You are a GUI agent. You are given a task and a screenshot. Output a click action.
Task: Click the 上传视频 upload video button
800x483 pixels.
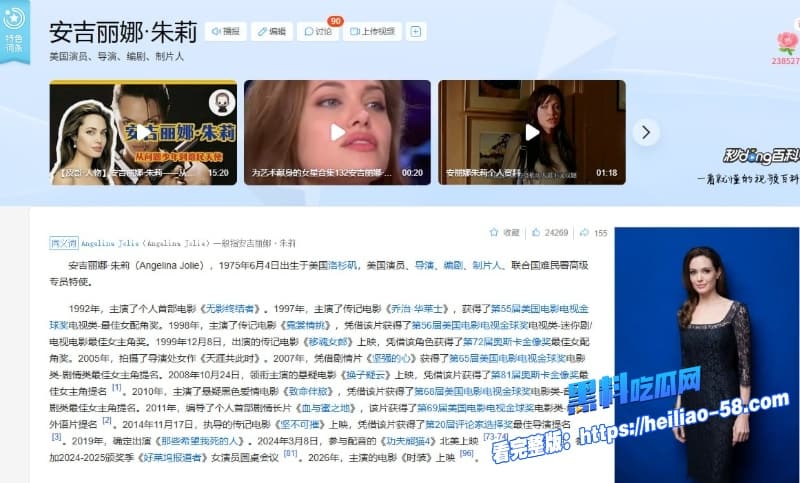click(372, 32)
